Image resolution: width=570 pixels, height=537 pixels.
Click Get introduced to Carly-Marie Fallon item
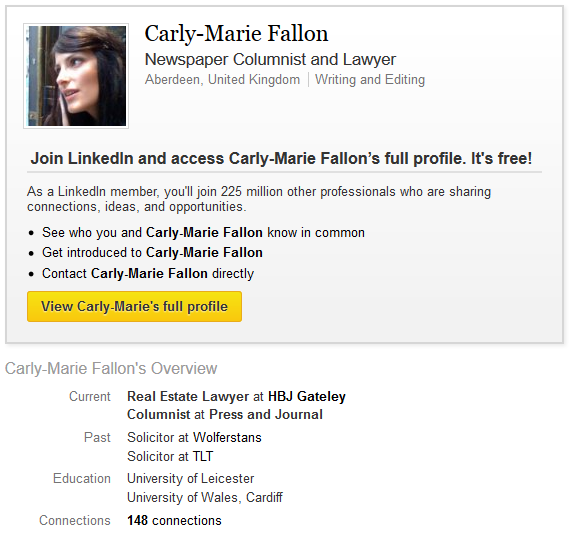(x=152, y=253)
